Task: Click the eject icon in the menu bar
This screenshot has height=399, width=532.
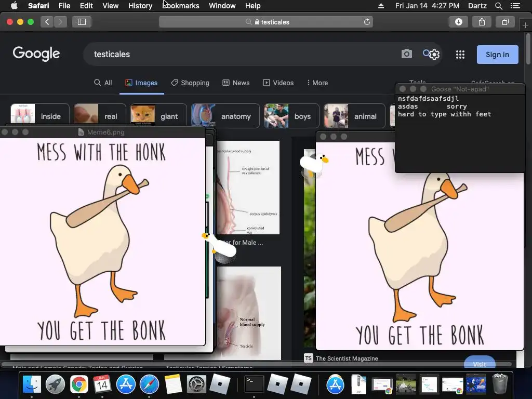Action: 381,6
